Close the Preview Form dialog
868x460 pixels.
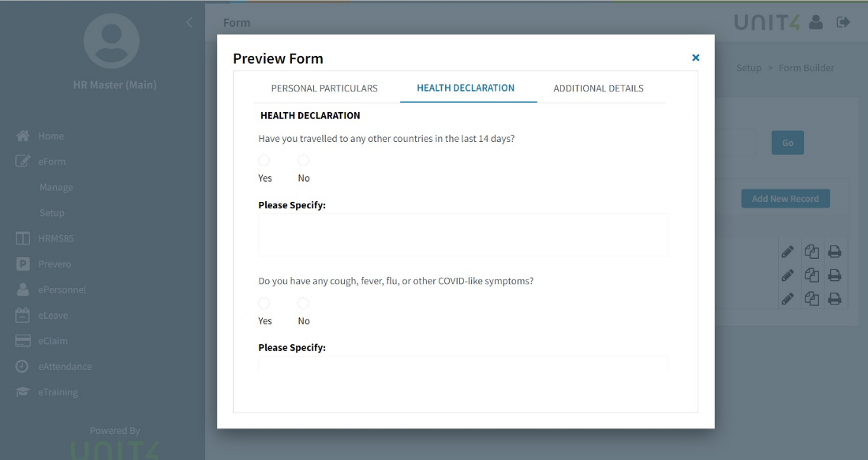pos(696,58)
